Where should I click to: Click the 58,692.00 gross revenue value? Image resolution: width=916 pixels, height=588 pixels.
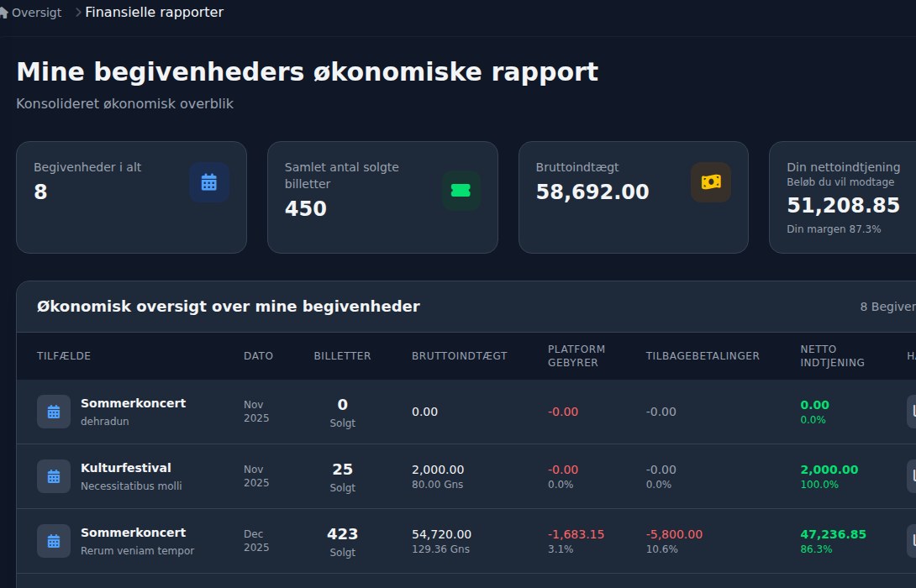pyautogui.click(x=592, y=192)
